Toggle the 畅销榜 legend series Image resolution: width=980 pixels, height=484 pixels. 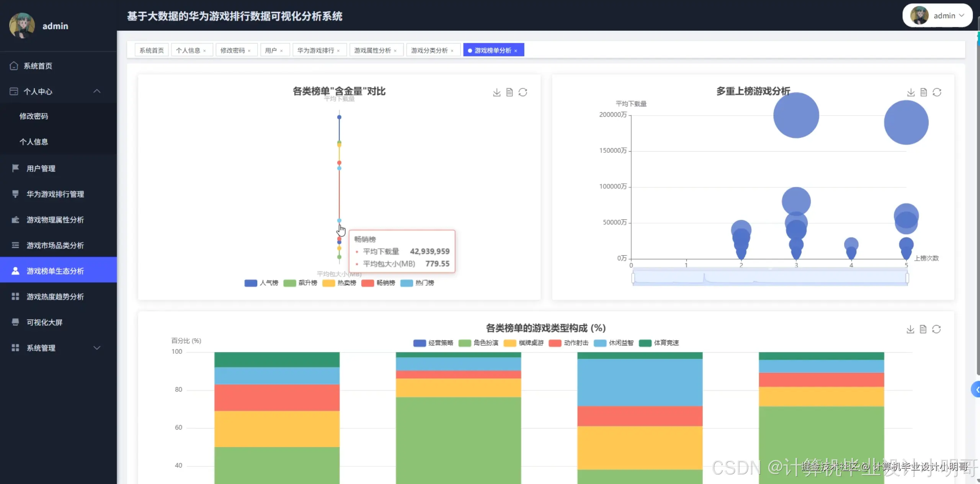(x=368, y=283)
